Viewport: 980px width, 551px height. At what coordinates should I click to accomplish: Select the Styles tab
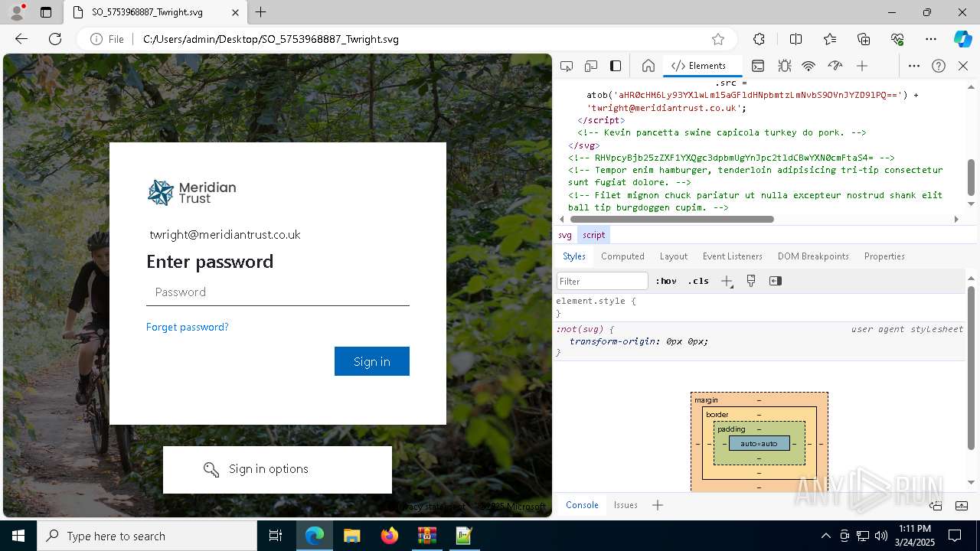[x=574, y=256]
